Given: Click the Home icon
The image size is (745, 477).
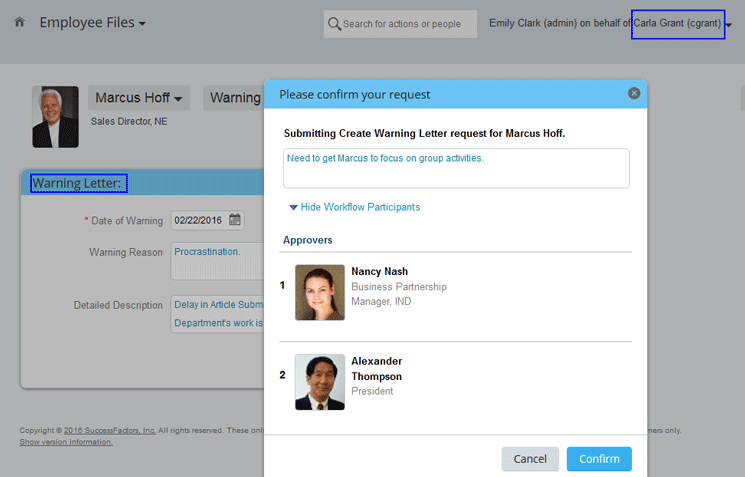Looking at the screenshot, I should (20, 22).
